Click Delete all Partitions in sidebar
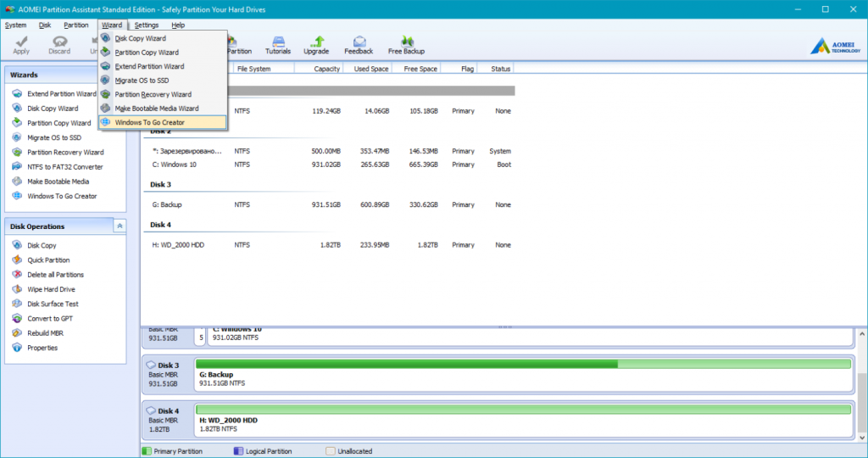Viewport: 868px width, 458px height. [x=56, y=275]
